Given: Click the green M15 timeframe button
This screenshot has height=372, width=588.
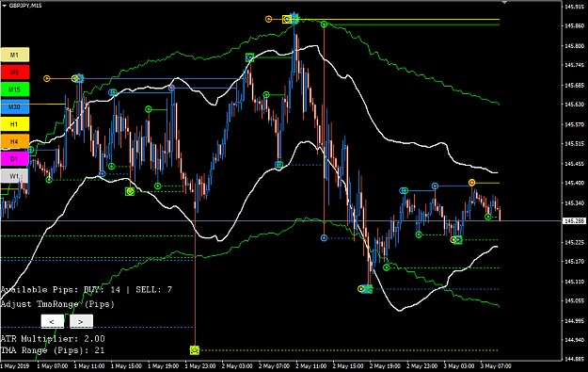Looking at the screenshot, I should 15,89.
